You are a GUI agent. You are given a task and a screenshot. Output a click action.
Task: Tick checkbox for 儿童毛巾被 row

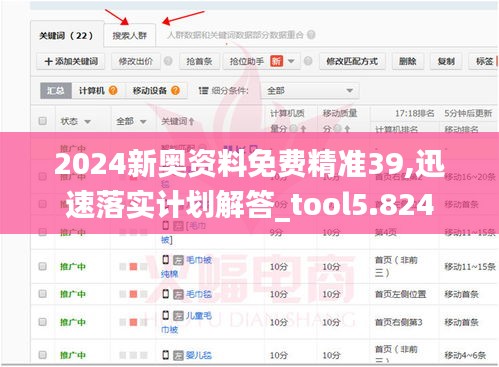(x=42, y=322)
